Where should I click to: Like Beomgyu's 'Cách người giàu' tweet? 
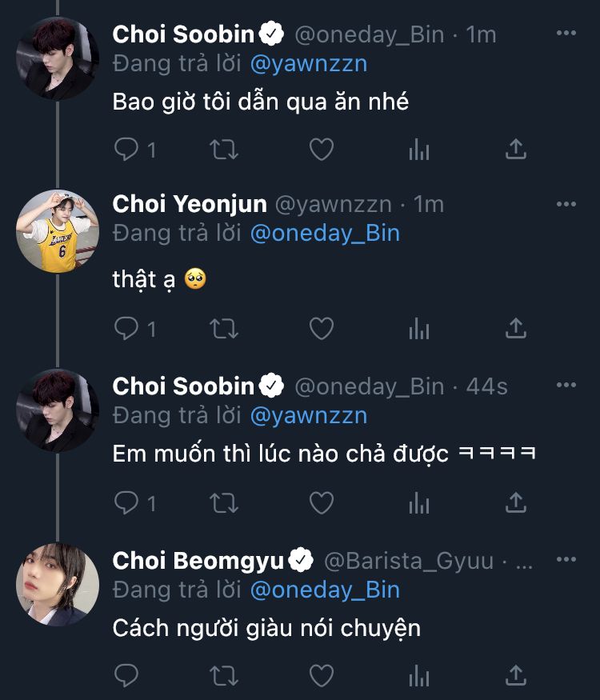point(322,676)
